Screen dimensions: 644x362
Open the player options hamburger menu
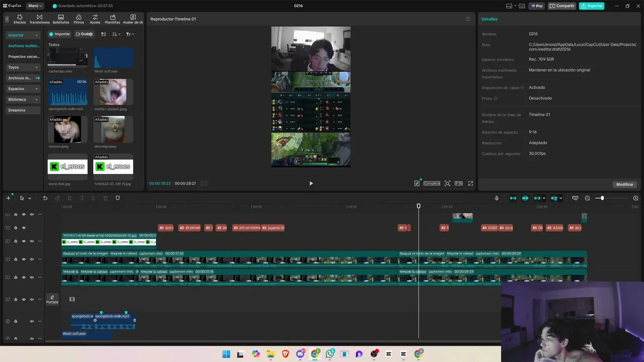click(x=467, y=19)
